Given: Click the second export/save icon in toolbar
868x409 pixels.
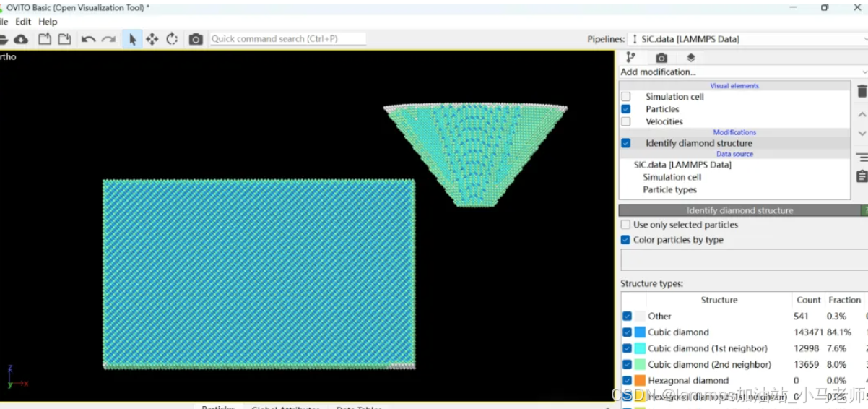Looking at the screenshot, I should point(64,39).
